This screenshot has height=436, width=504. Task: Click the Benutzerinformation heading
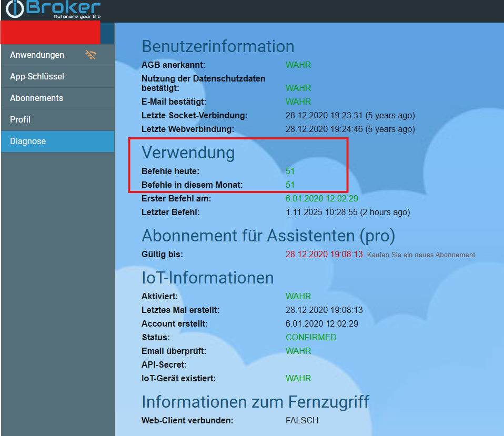click(x=218, y=46)
